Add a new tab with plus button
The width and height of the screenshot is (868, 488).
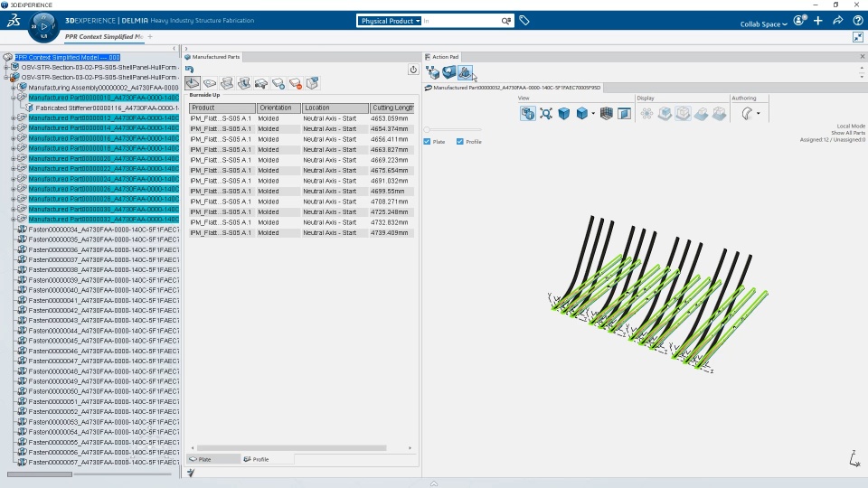pyautogui.click(x=150, y=37)
